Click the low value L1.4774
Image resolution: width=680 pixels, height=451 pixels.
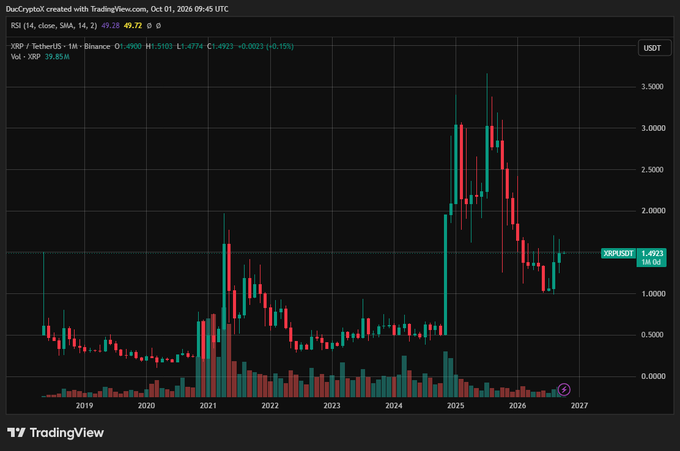(190, 46)
